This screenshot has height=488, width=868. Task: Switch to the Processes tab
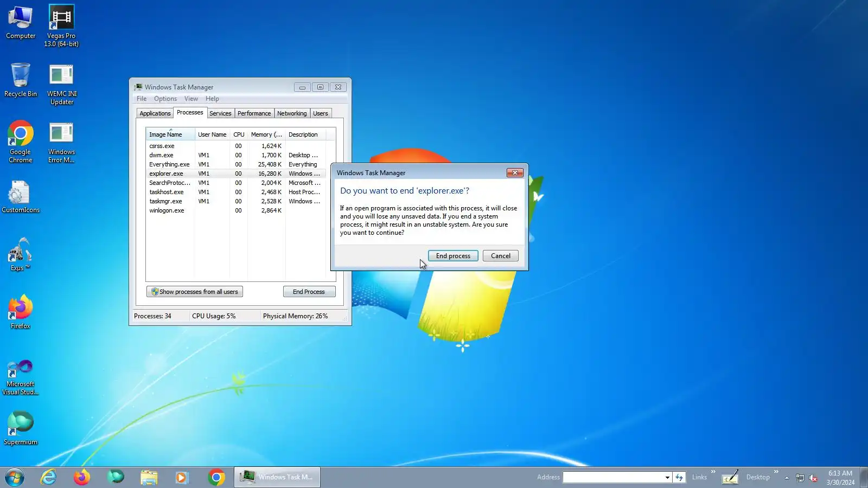click(x=190, y=113)
